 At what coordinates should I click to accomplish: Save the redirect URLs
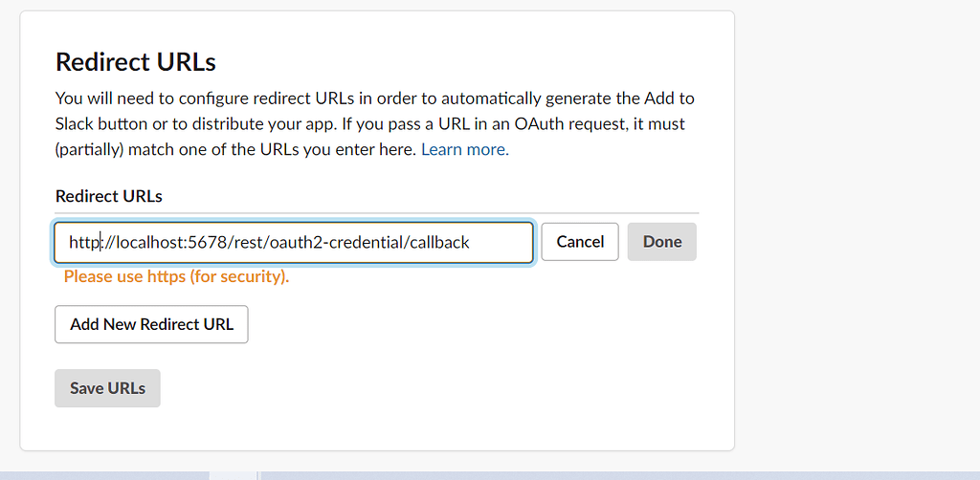[x=107, y=388]
